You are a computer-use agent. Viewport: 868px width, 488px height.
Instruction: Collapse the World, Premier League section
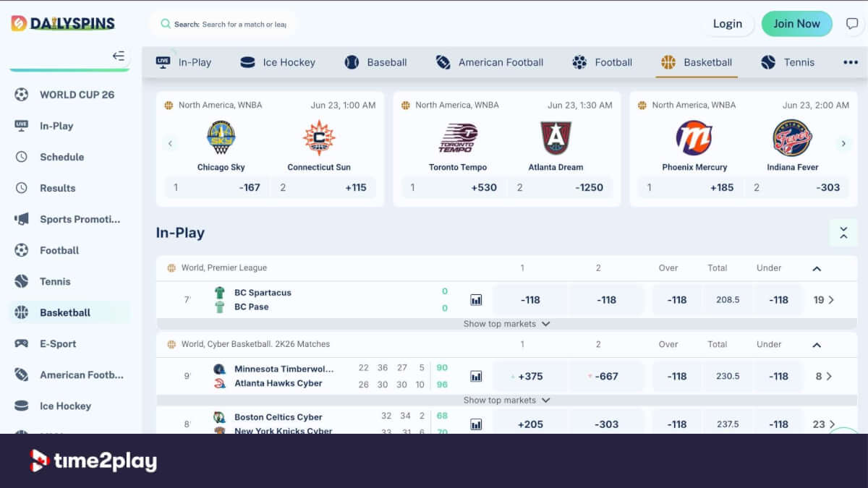[x=817, y=268]
